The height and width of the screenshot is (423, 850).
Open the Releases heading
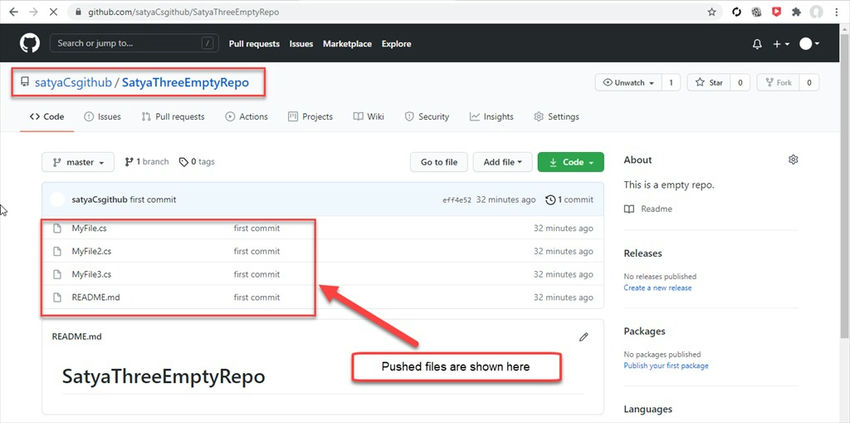click(x=642, y=253)
